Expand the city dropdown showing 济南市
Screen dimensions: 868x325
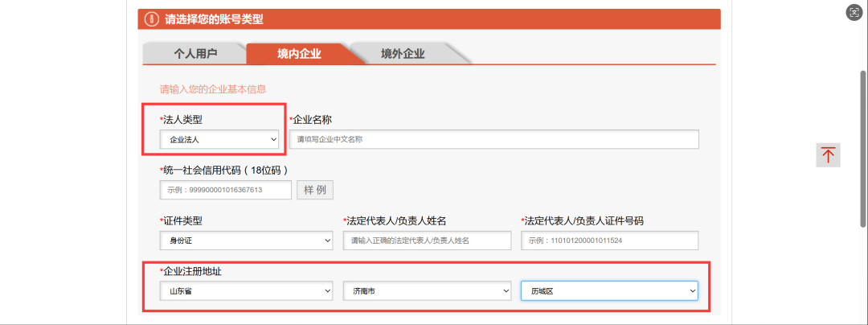pos(427,290)
